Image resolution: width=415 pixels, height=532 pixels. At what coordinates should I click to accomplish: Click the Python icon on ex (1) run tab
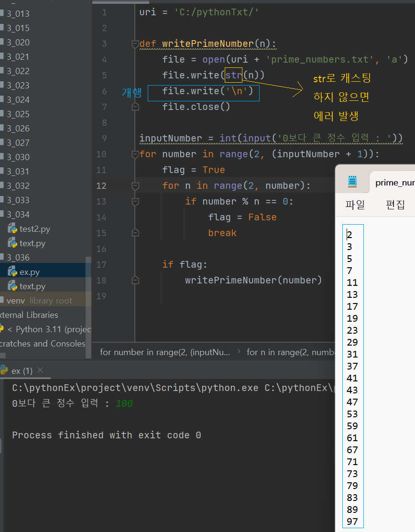(4, 370)
